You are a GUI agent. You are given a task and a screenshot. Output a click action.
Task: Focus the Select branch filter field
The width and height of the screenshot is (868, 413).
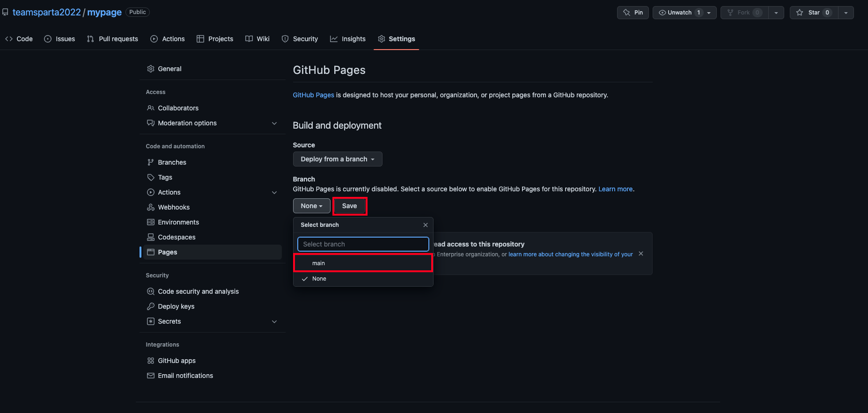point(363,244)
